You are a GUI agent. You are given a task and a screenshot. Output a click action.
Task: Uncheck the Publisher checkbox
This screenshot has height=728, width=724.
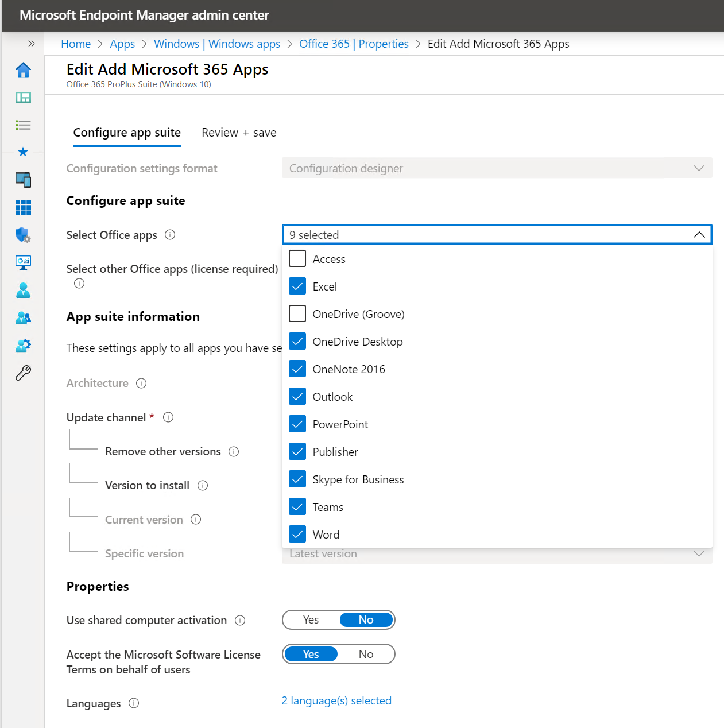(x=297, y=452)
